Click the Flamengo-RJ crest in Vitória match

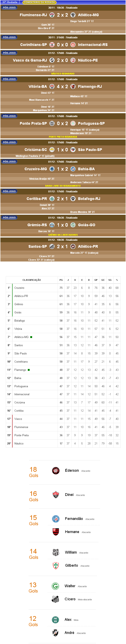[x=73, y=87]
